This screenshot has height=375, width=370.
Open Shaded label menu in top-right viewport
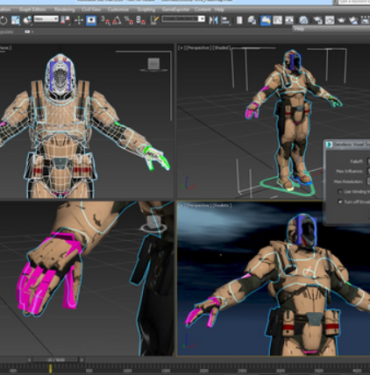coord(221,48)
